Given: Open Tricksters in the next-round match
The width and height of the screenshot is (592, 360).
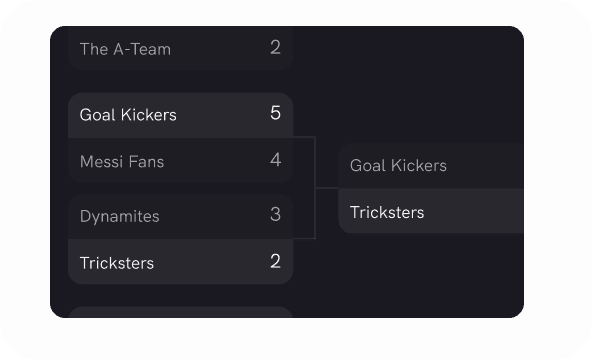Looking at the screenshot, I should point(431,211).
